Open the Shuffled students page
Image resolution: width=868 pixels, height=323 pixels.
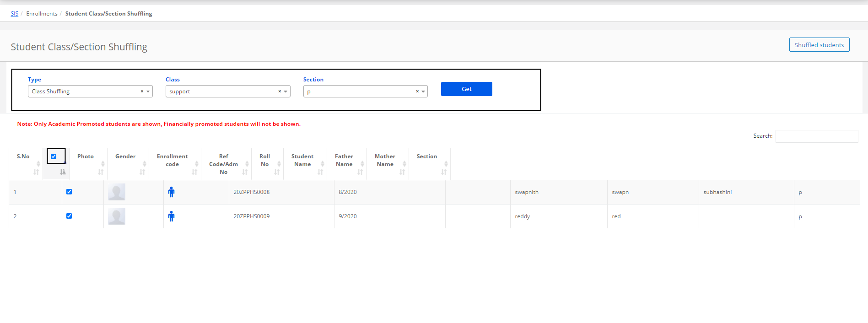pyautogui.click(x=819, y=45)
